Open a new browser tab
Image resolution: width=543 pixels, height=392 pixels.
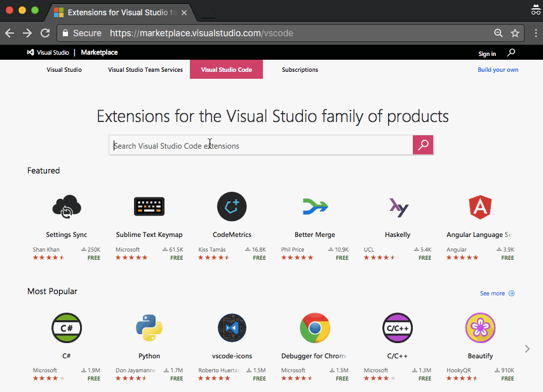207,13
